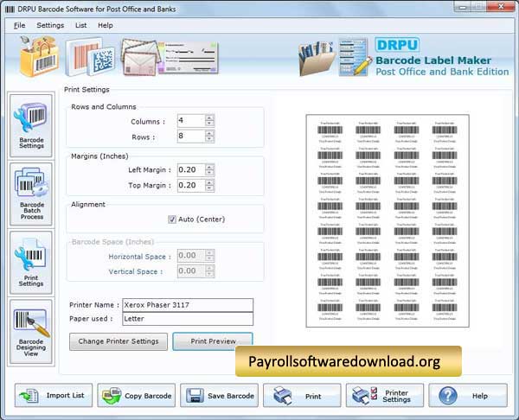Viewport: 519px width, 420px height.
Task: Click the Save Barcode floppy icon
Action: tap(195, 396)
